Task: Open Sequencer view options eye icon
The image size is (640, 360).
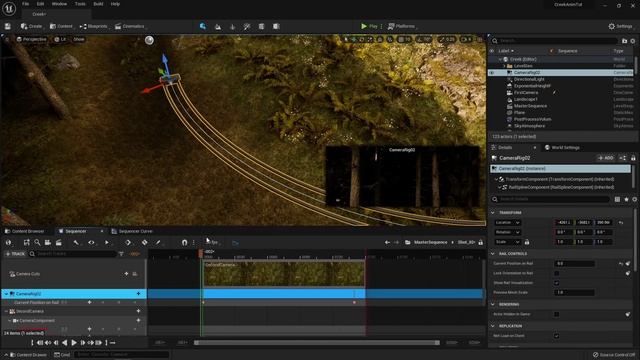Action: [x=91, y=242]
